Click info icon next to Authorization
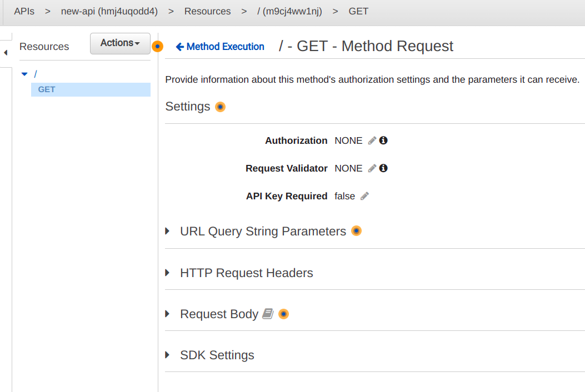 click(x=383, y=140)
